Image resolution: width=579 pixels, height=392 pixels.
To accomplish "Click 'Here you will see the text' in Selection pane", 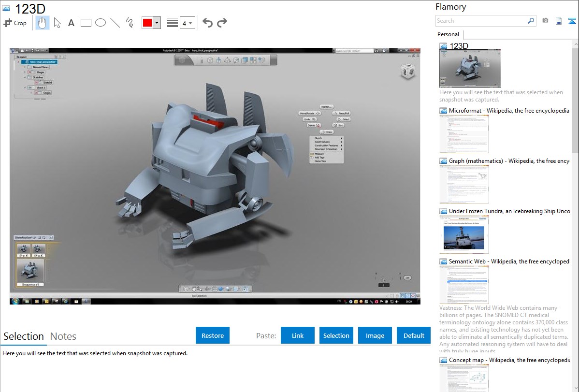I will point(95,353).
